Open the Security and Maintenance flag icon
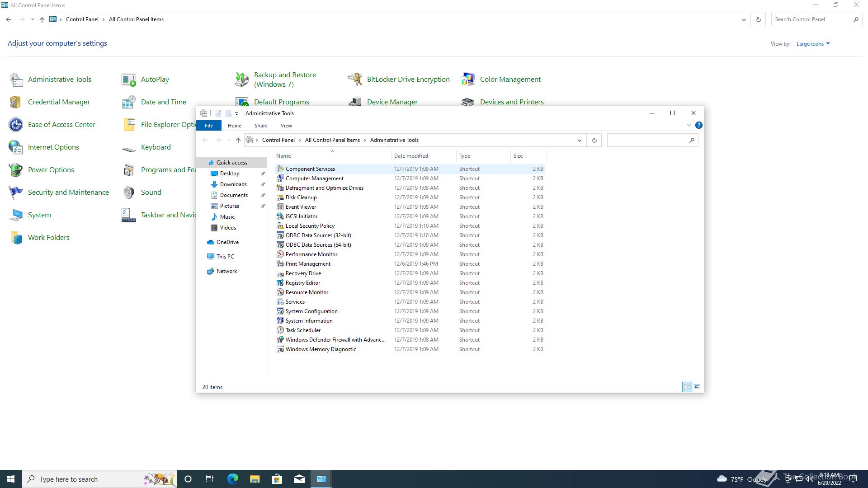 [x=16, y=192]
